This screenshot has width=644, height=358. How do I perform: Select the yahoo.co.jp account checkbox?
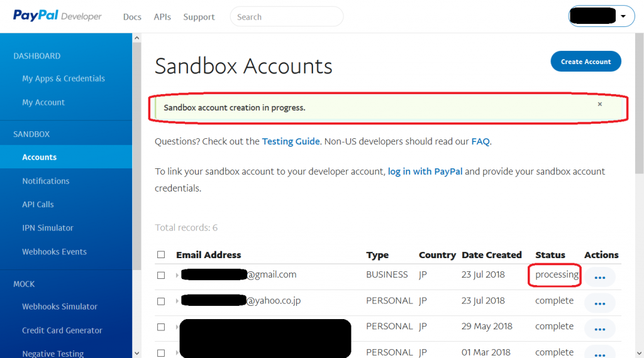point(161,301)
